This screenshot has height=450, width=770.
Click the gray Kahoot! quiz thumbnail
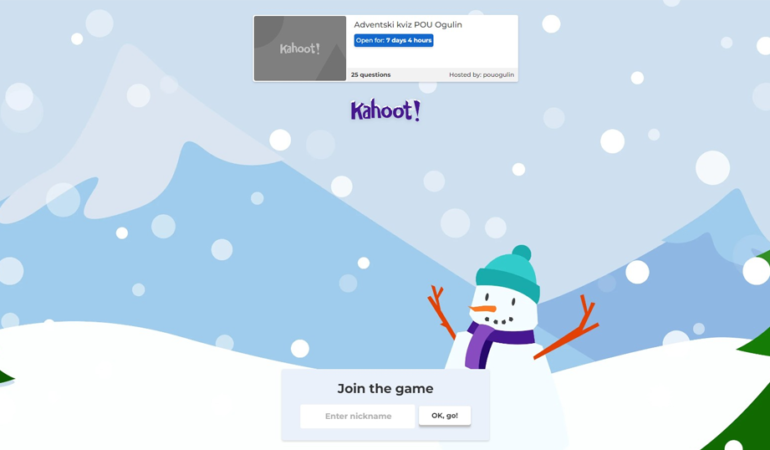300,48
